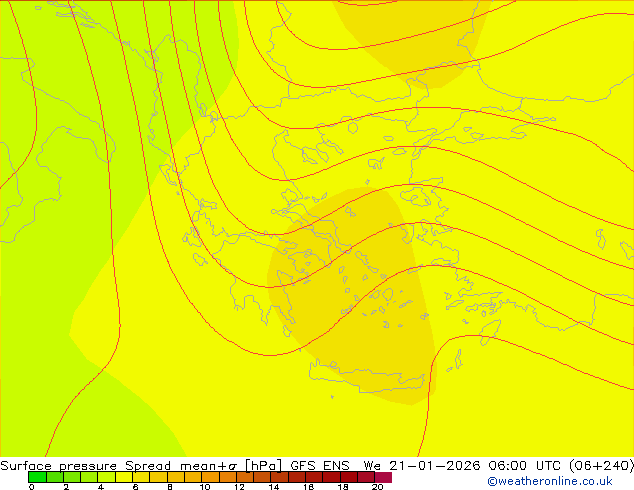Image resolution: width=634 pixels, height=490 pixels.
Task: Click the 1–2 hPa green legend swatch
Action: coord(55,477)
